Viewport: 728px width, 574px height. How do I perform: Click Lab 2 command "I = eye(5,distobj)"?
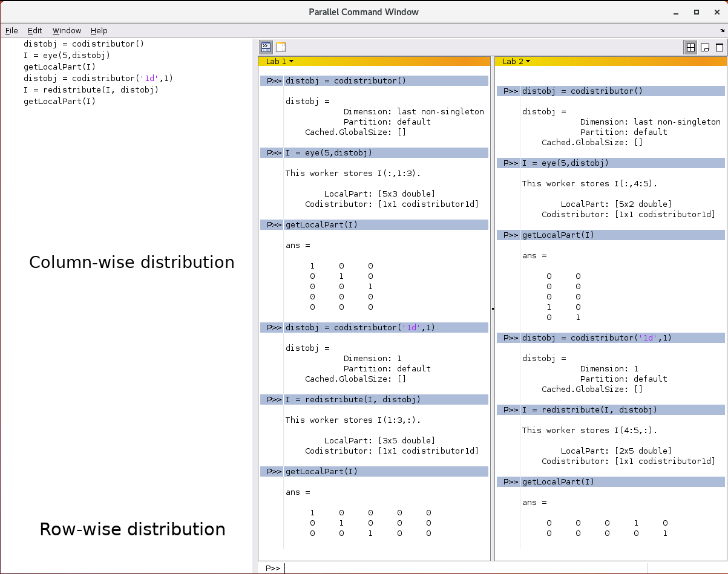click(x=565, y=163)
